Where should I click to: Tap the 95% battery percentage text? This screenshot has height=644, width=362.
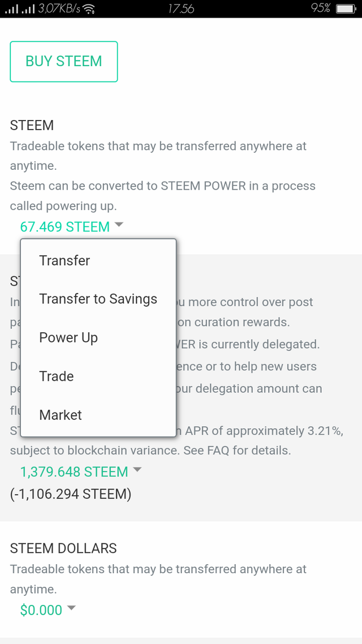tap(320, 9)
